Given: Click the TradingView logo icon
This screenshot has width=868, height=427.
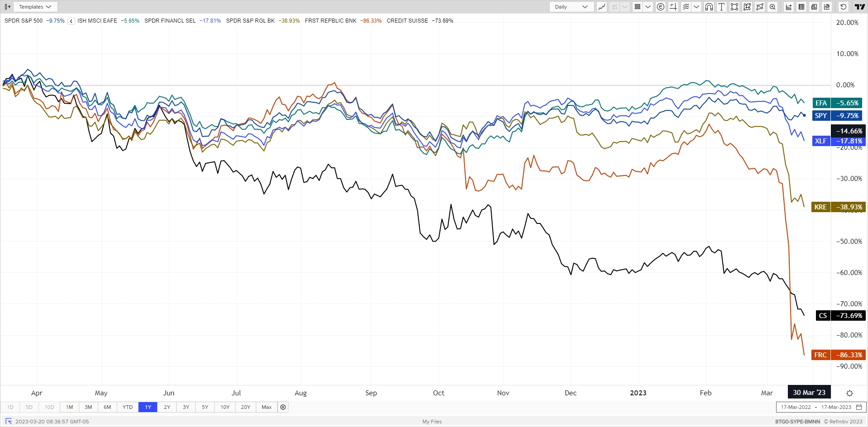Looking at the screenshot, I should [x=859, y=7].
